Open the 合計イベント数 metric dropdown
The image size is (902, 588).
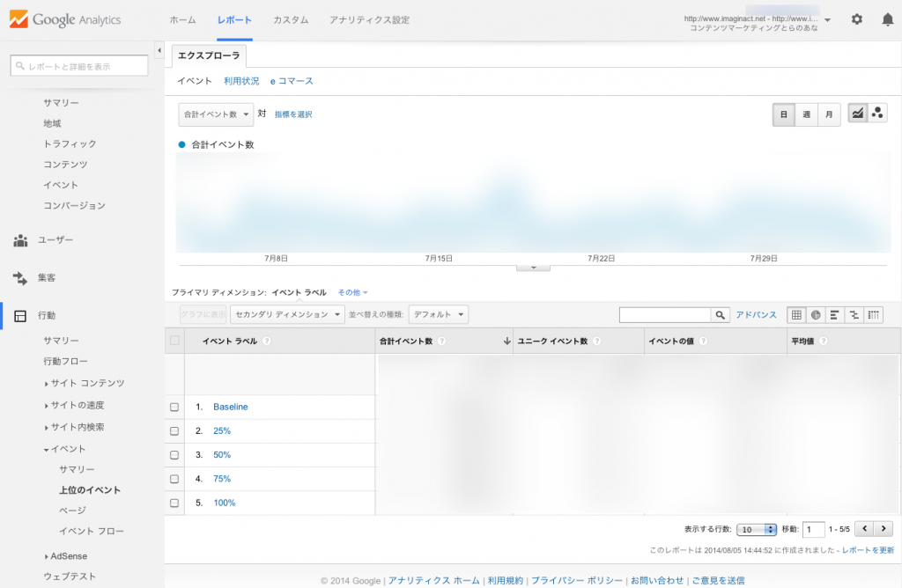click(x=216, y=114)
